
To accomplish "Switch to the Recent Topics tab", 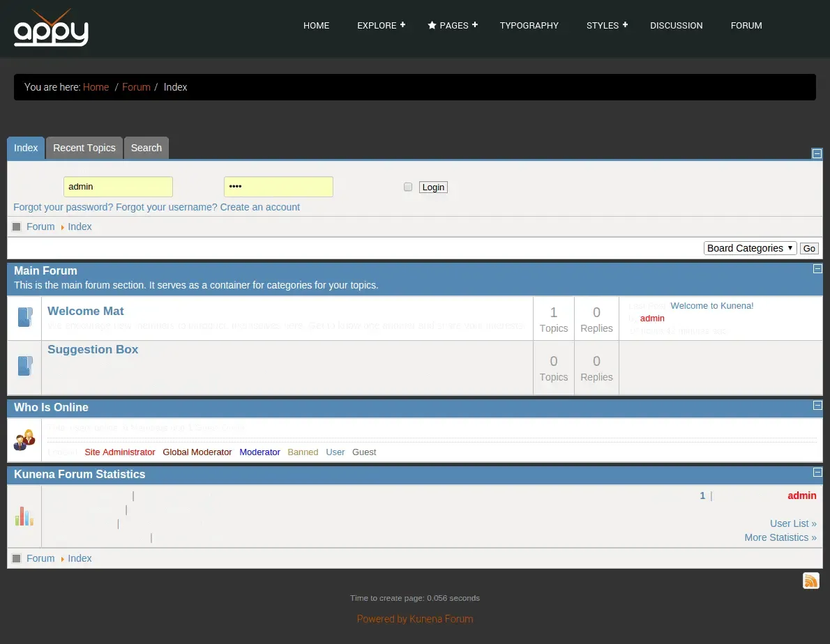I will (84, 148).
